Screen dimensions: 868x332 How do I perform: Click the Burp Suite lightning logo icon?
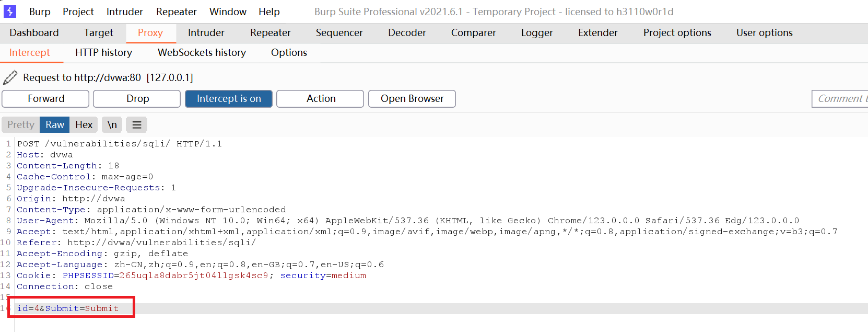tap(10, 12)
